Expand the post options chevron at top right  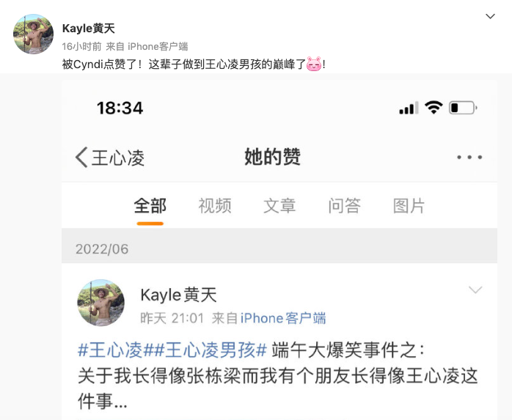pos(490,16)
